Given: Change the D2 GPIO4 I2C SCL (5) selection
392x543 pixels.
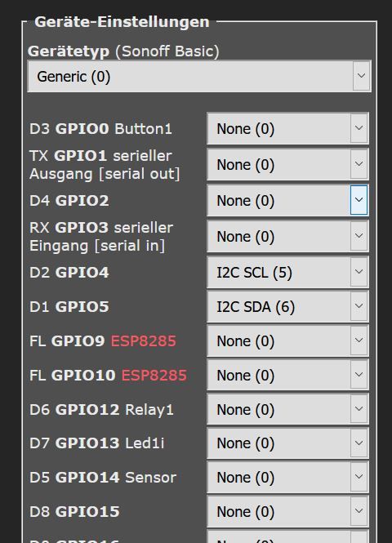Looking at the screenshot, I should click(287, 272).
